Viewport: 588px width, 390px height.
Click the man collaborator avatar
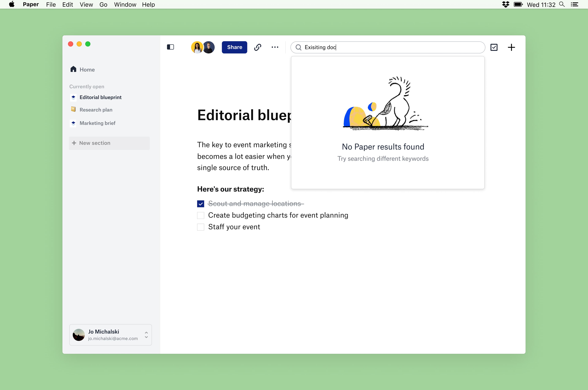[209, 47]
